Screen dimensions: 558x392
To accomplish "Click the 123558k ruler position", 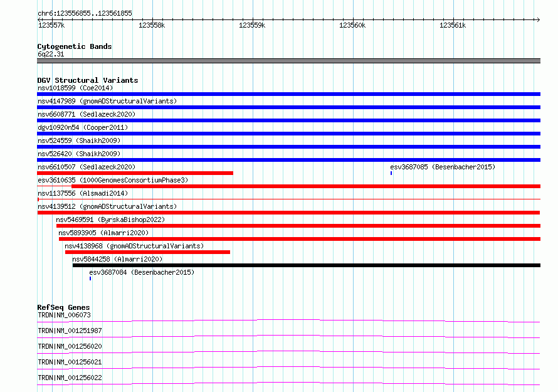I will coord(152,25).
